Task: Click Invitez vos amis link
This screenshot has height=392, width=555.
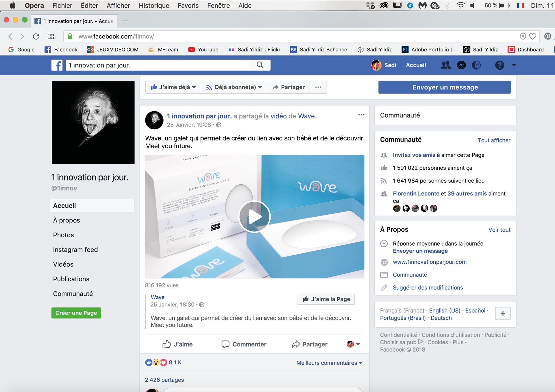Action: [414, 155]
